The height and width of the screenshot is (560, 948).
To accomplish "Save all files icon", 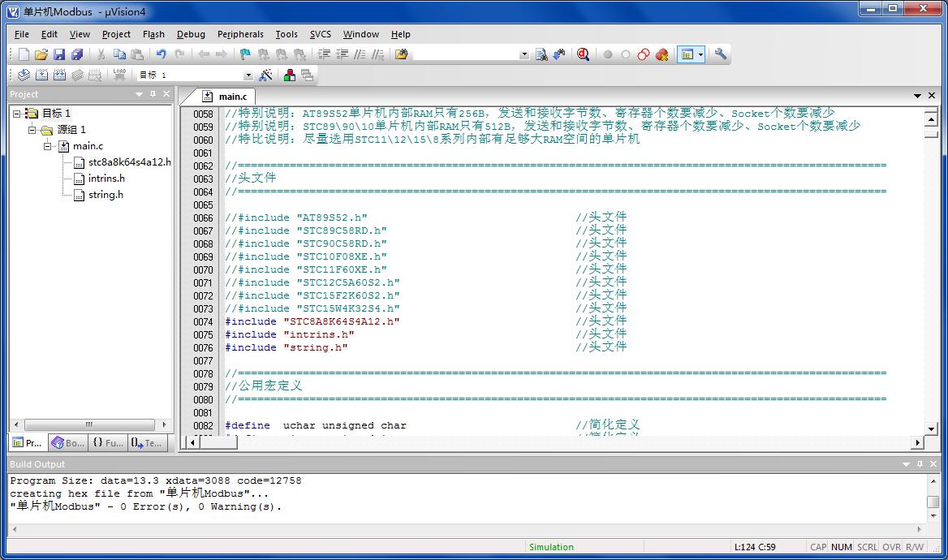I will coord(77,54).
